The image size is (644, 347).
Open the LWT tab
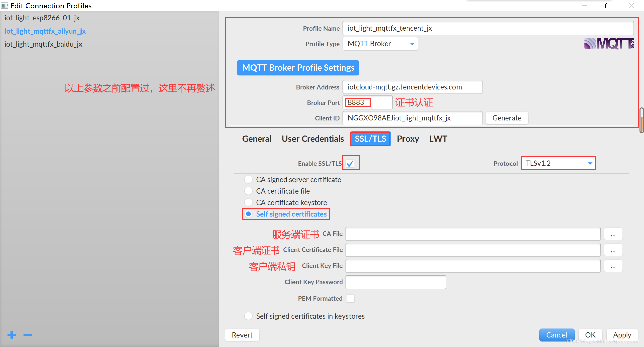pos(438,139)
